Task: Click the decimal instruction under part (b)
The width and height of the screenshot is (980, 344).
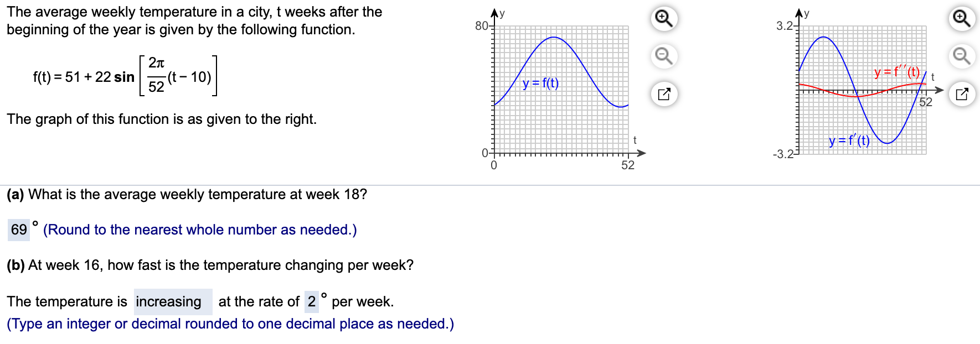Action: click(230, 324)
